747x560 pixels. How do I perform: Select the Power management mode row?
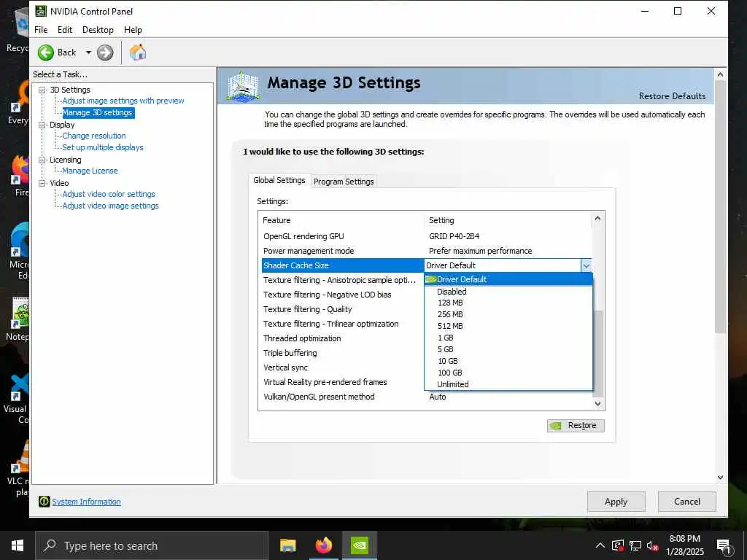[426, 251]
